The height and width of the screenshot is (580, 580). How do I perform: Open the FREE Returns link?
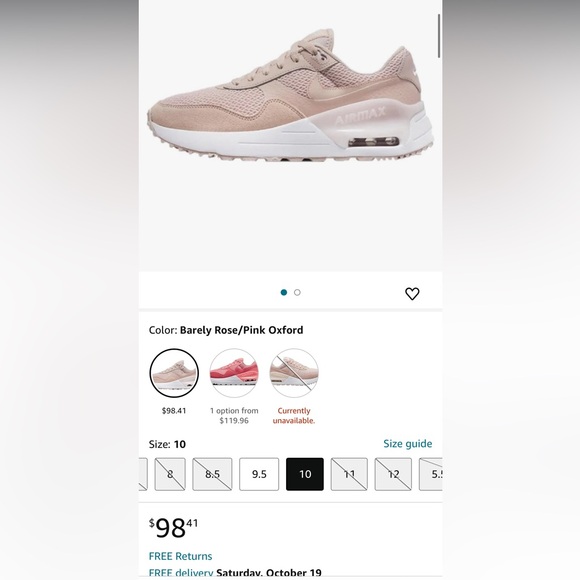tap(181, 556)
